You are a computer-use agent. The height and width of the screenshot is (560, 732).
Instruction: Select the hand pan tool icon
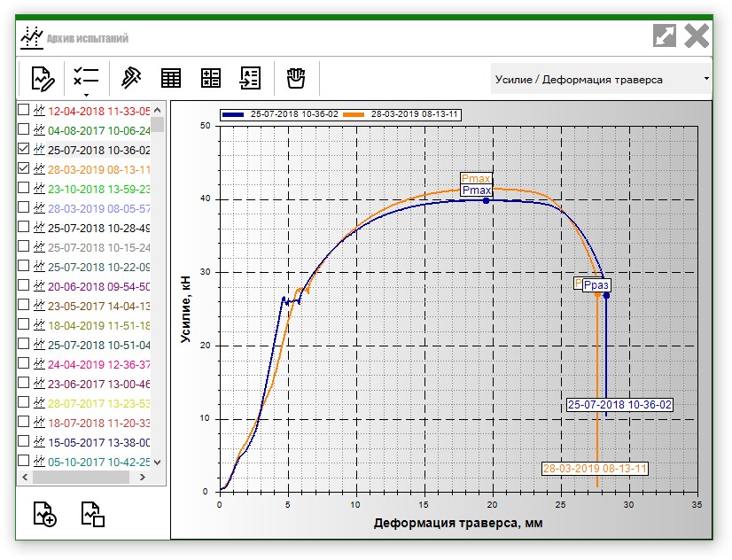point(296,78)
